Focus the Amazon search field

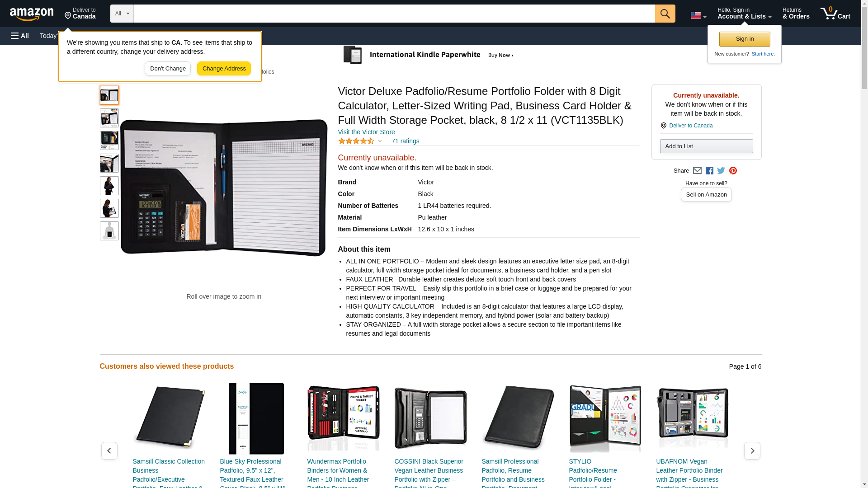click(x=394, y=14)
